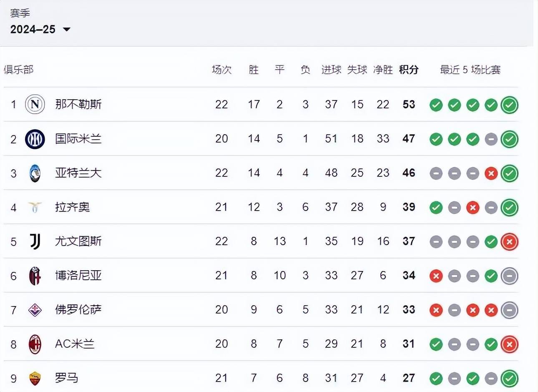Click the Juventus J logo
The image size is (538, 392).
[x=35, y=241]
